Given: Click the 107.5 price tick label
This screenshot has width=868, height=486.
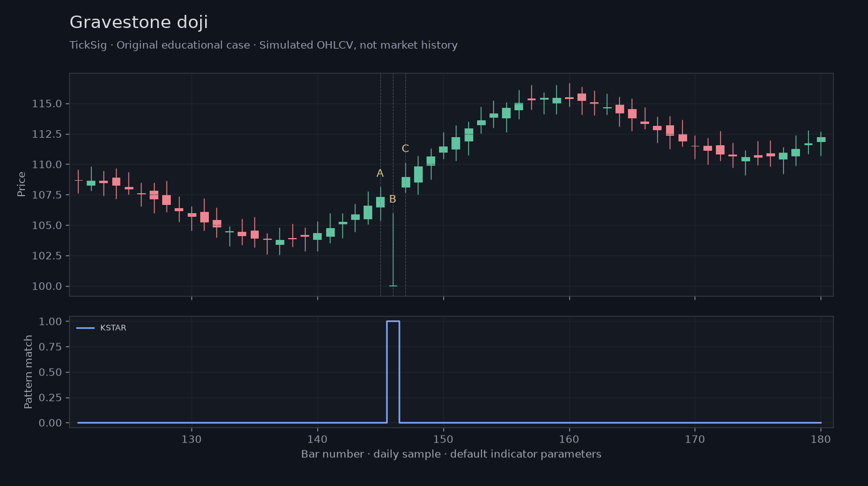Looking at the screenshot, I should 47,195.
